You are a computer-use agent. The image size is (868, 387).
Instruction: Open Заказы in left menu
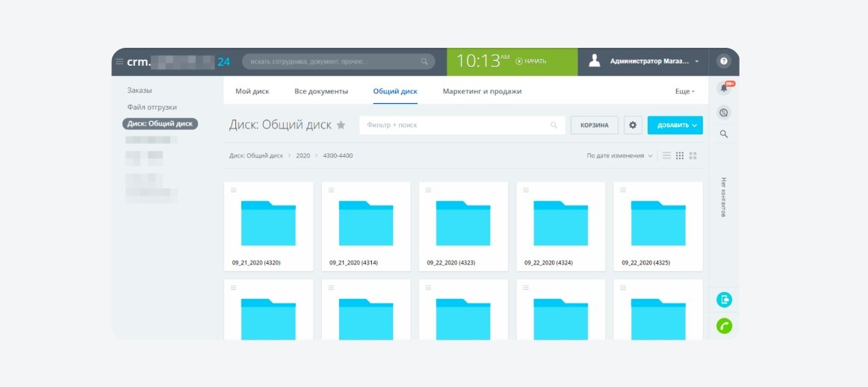click(140, 90)
